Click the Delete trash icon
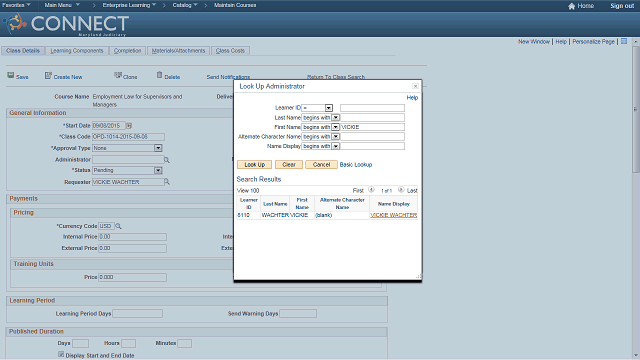This screenshot has width=640, height=360. pyautogui.click(x=159, y=75)
